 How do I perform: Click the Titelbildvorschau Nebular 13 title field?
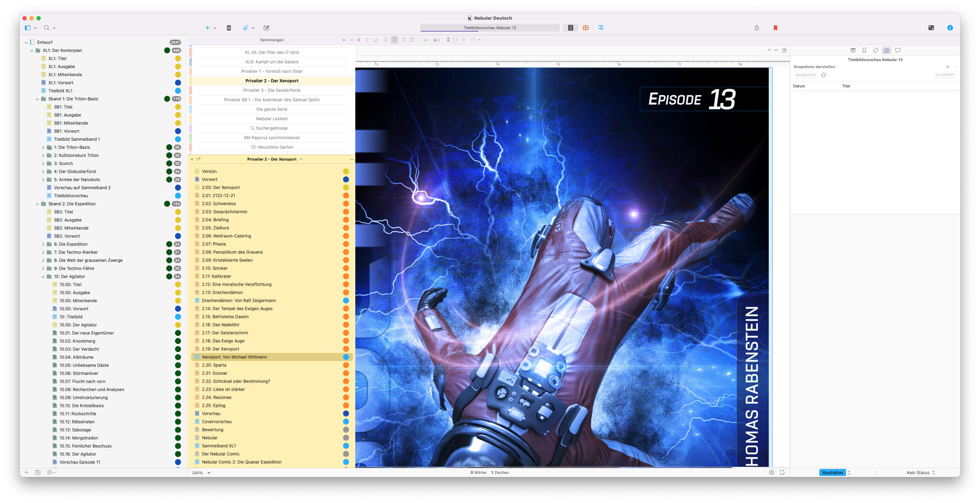click(490, 28)
